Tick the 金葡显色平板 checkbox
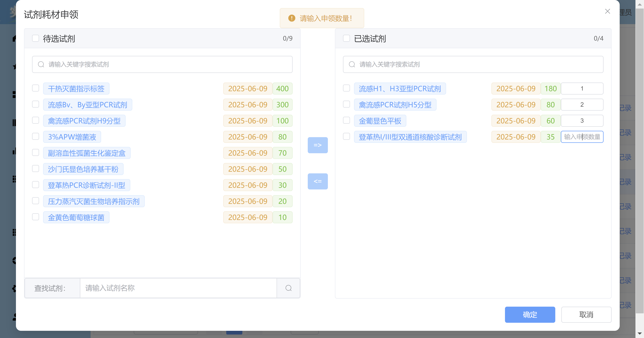This screenshot has width=644, height=338. click(x=346, y=121)
